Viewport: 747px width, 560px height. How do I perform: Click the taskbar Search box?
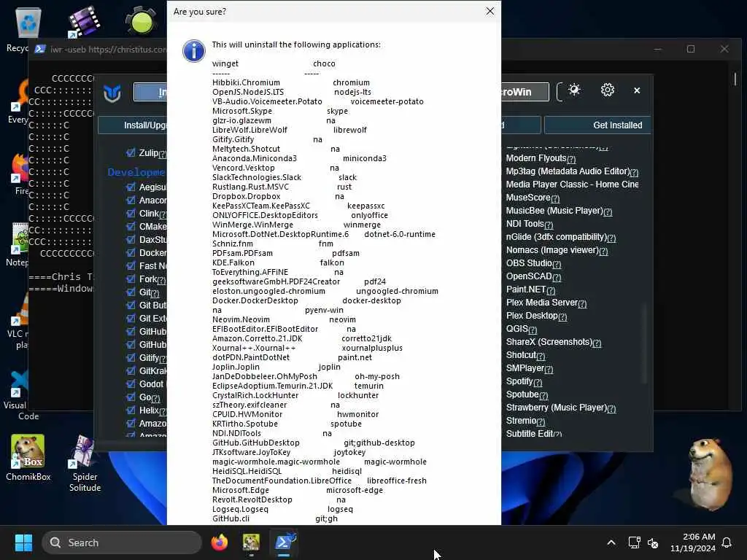tap(122, 542)
